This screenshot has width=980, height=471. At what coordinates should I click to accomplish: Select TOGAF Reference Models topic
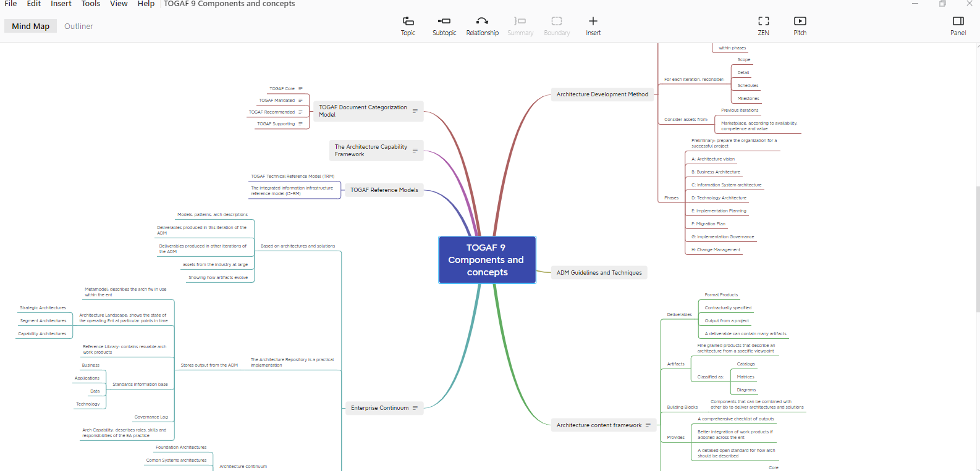point(384,190)
